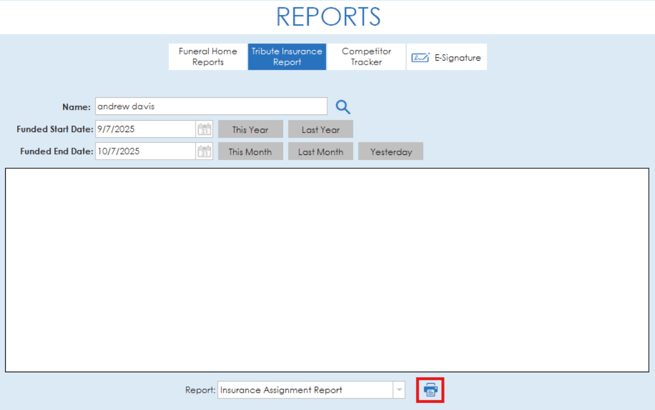Choose the Last Month date range
Image resolution: width=655 pixels, height=410 pixels.
320,152
